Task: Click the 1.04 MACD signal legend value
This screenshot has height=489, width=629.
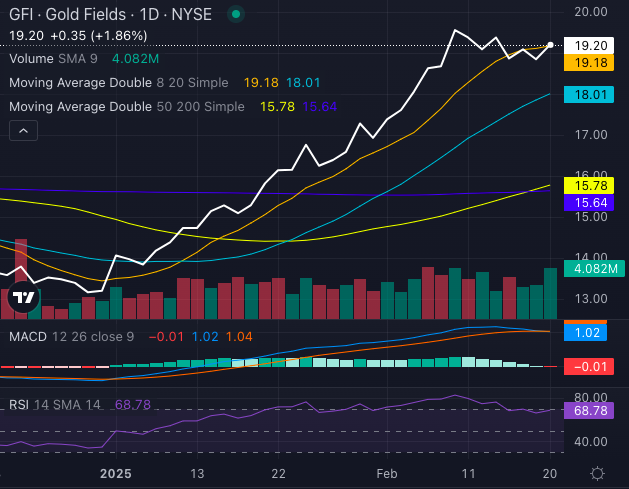Action: (239, 337)
